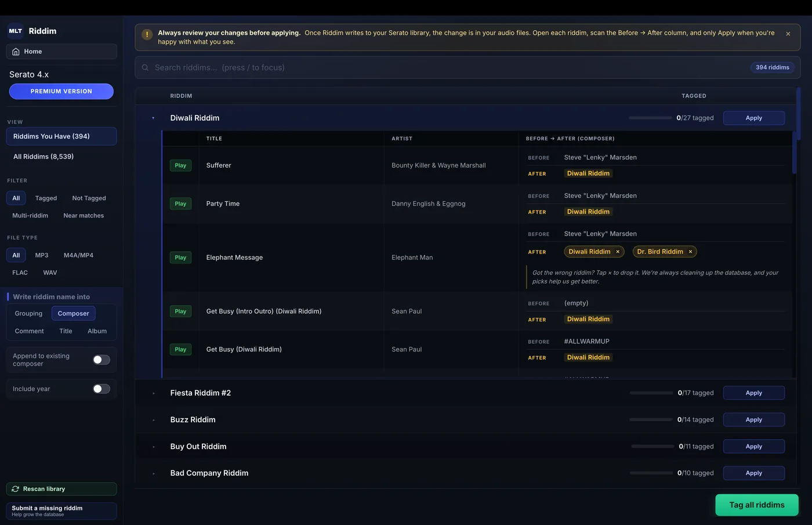Viewport: 812px width, 525px height.
Task: Click Fiesta Riddim #2 tagged progress bar
Action: click(651, 393)
